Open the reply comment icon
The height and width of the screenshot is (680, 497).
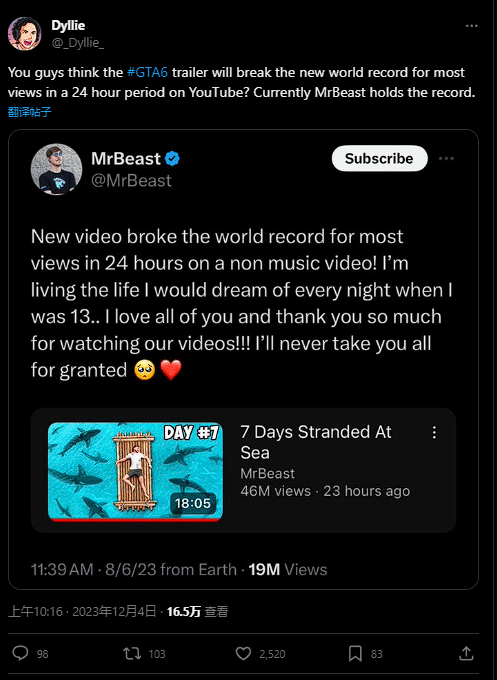(x=20, y=653)
